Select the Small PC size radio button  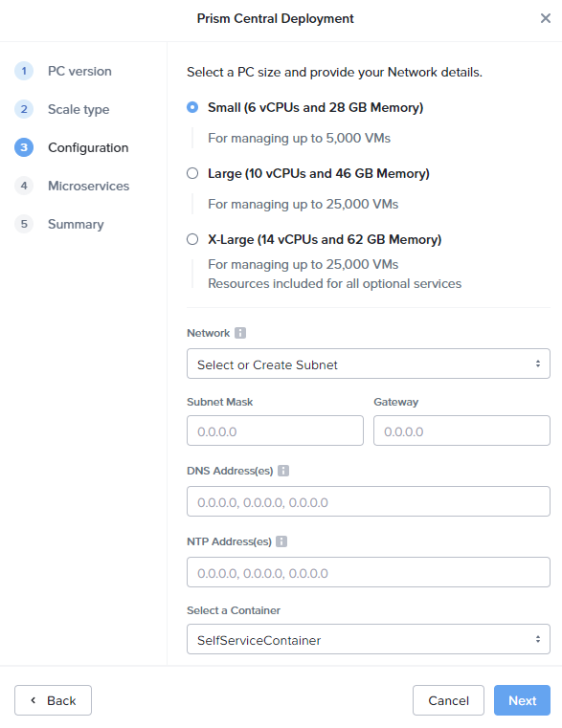192,107
